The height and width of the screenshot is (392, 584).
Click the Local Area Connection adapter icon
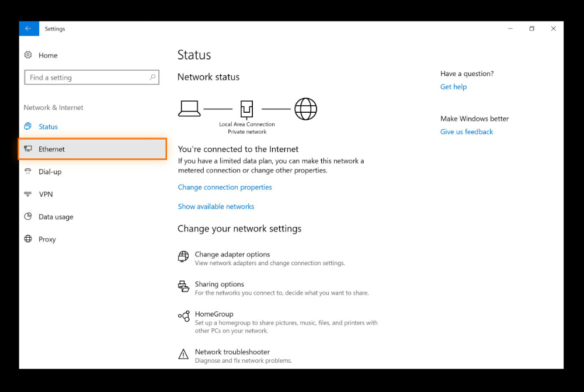pyautogui.click(x=246, y=110)
